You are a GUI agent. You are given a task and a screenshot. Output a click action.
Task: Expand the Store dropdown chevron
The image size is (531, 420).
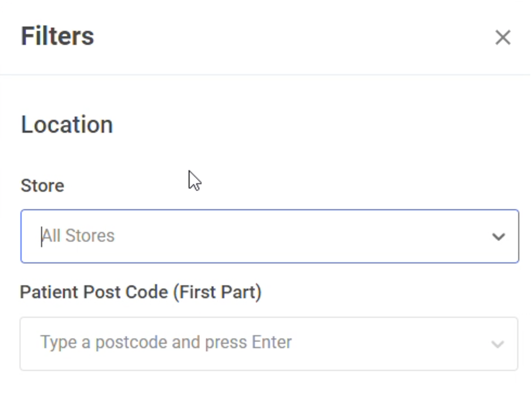coord(499,237)
